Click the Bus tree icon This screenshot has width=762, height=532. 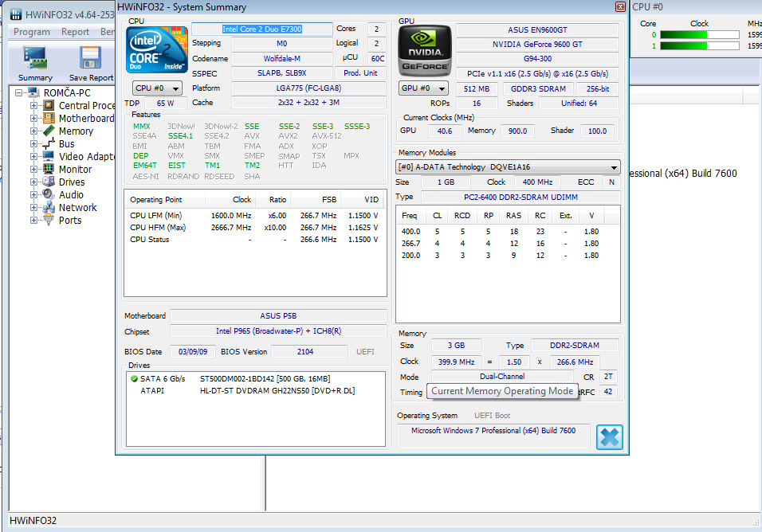click(49, 143)
